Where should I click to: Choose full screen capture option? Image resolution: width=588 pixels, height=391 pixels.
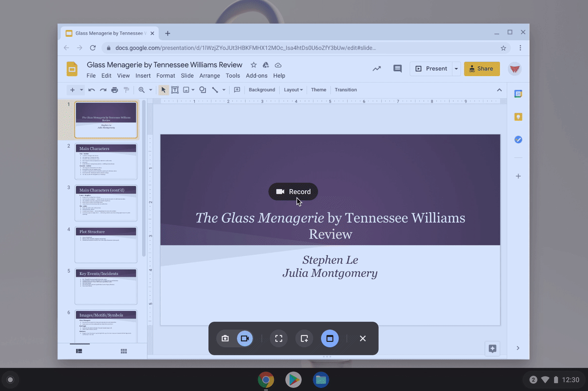coord(279,338)
